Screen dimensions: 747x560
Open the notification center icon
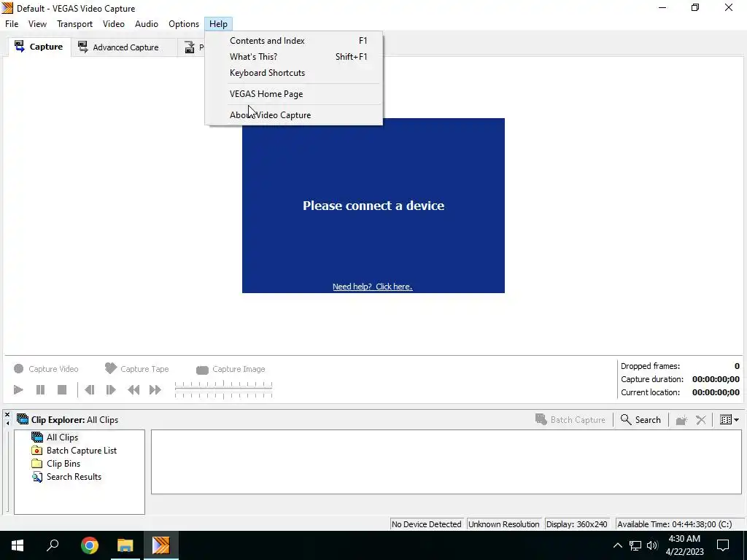[x=723, y=545]
